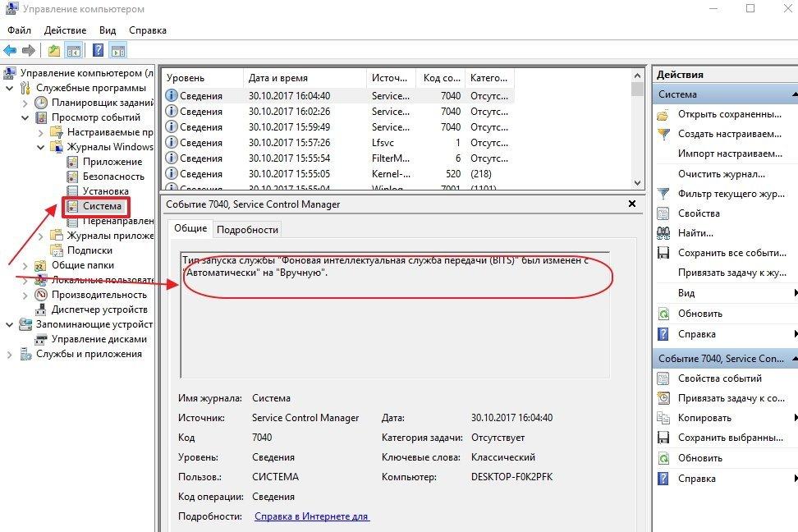Image resolution: width=798 pixels, height=532 pixels.
Task: Select the Система log in tree
Action: tap(102, 206)
